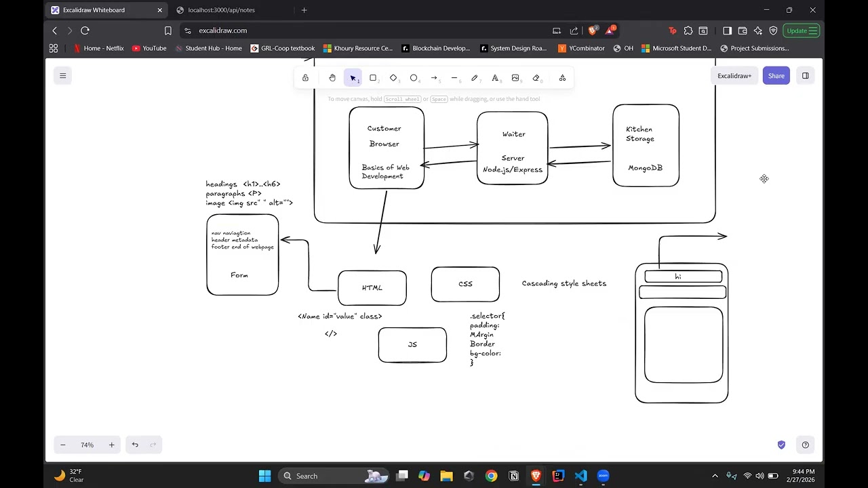Select the HTML box label
Viewport: 868px width, 488px height.
tap(372, 288)
